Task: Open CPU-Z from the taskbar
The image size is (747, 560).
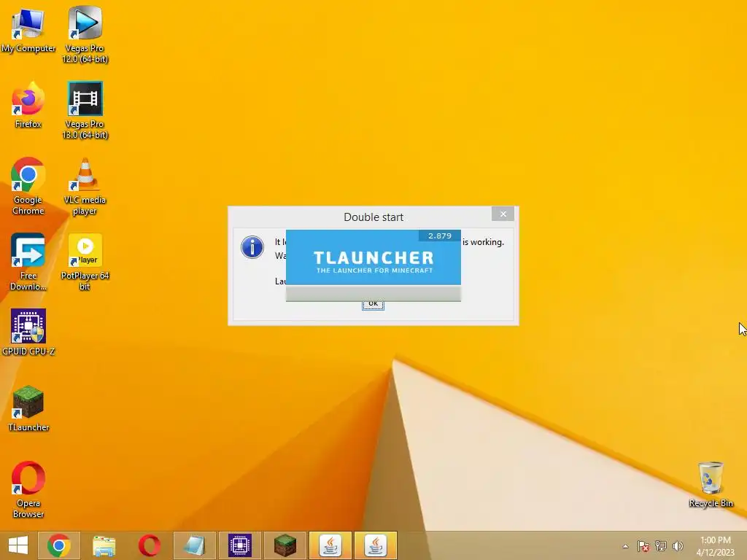Action: coord(239,545)
